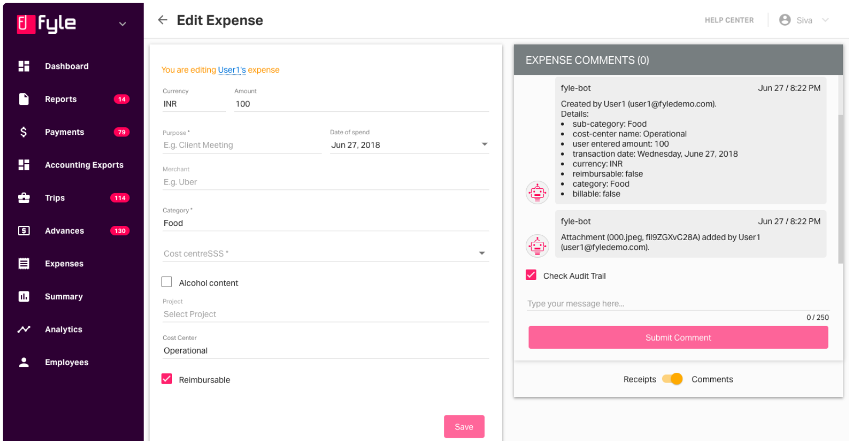Uncheck the Reimbursable checkbox
Viewport: 868px width, 441px height.
(167, 379)
